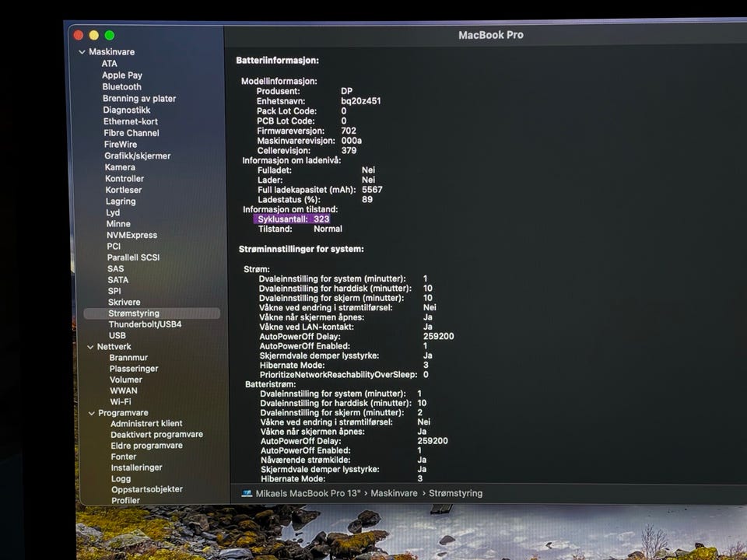This screenshot has height=560, width=747.
Task: Show Fonter list
Action: click(x=124, y=457)
